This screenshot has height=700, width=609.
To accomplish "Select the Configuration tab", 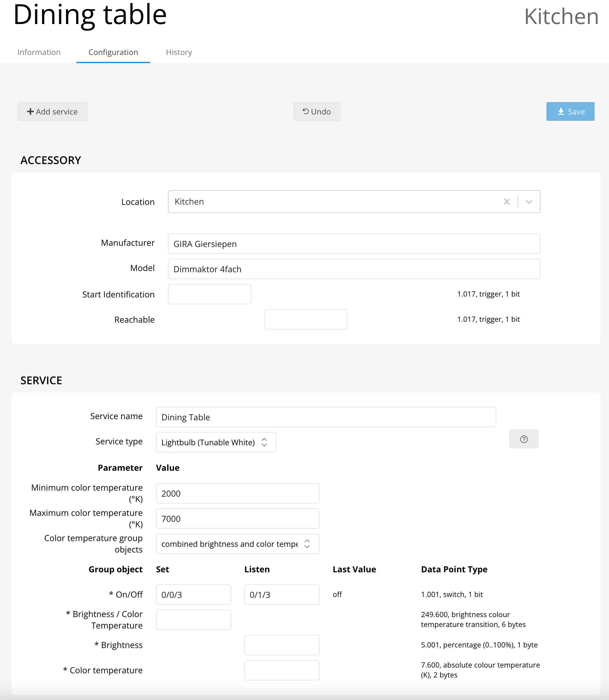I will coord(113,52).
